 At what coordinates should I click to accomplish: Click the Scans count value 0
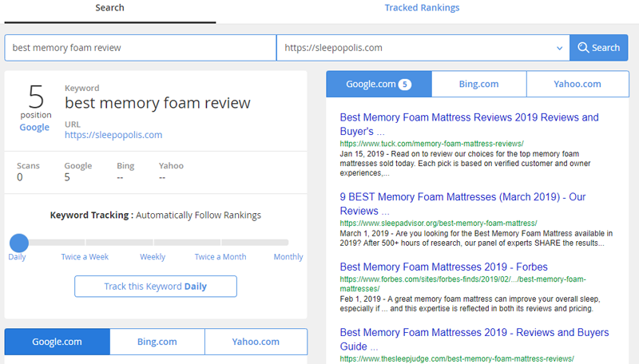(x=19, y=177)
